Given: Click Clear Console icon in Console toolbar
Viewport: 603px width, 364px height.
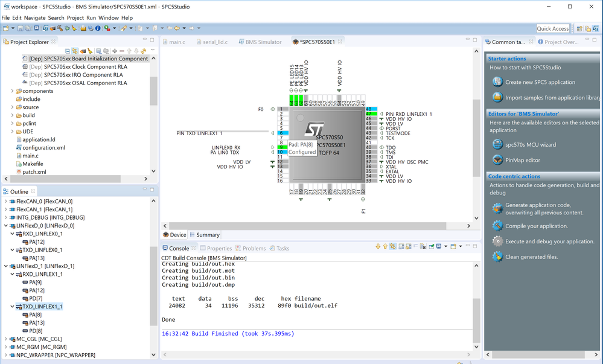Looking at the screenshot, I should (423, 247).
